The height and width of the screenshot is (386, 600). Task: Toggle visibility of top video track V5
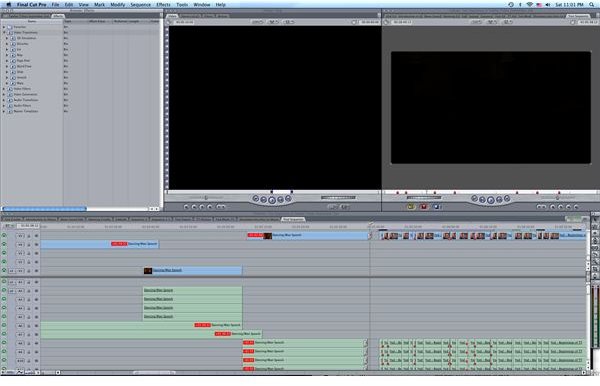4,235
